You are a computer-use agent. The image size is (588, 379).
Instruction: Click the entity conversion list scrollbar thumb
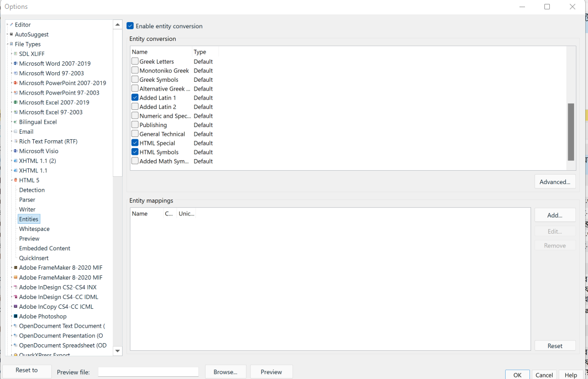pyautogui.click(x=571, y=131)
